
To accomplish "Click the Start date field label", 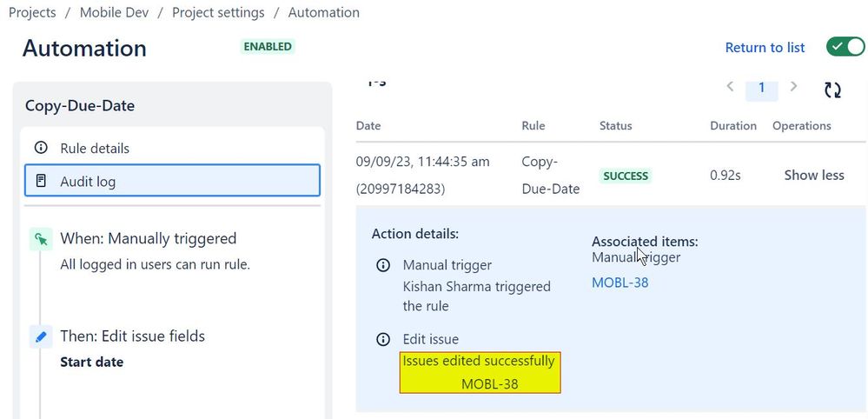I will tap(92, 362).
